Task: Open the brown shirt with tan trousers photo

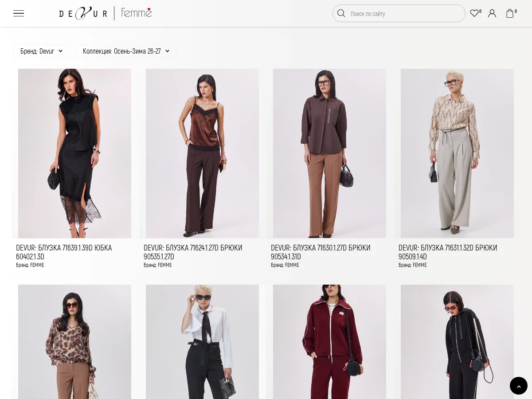Action: point(329,153)
